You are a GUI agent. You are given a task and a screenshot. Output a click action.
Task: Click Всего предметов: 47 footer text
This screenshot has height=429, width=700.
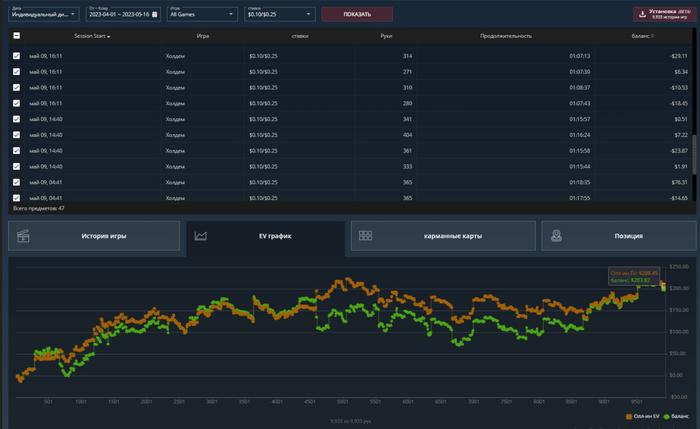click(39, 208)
